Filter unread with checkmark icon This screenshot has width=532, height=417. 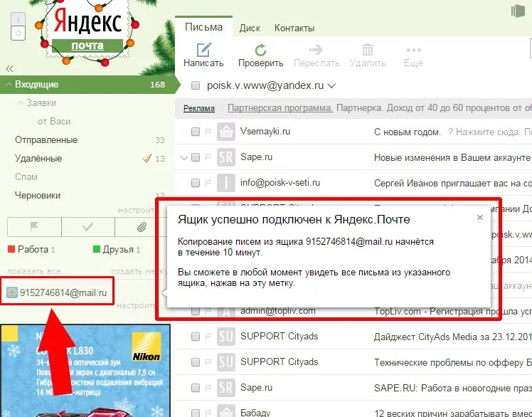click(88, 227)
